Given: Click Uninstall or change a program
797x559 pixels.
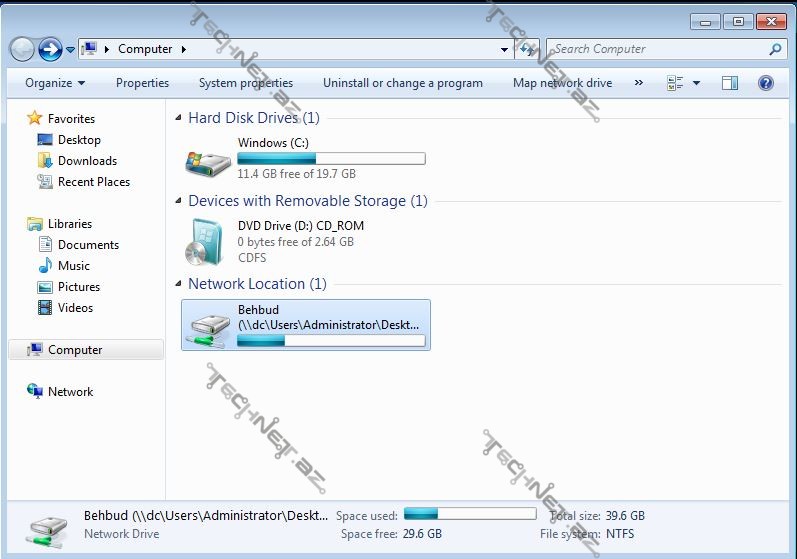Looking at the screenshot, I should pos(402,83).
